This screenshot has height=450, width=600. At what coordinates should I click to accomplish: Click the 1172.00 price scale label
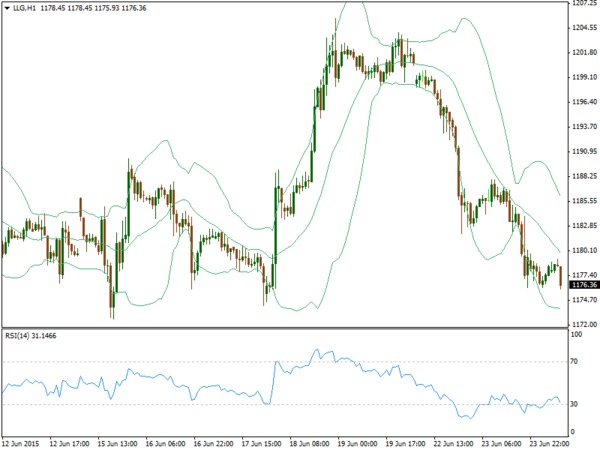coord(583,324)
